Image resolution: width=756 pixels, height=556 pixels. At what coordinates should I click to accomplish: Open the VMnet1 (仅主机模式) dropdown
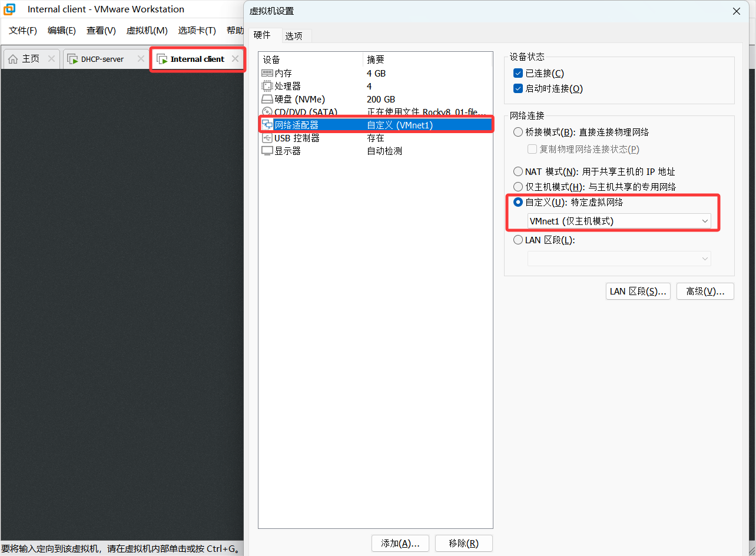(619, 221)
